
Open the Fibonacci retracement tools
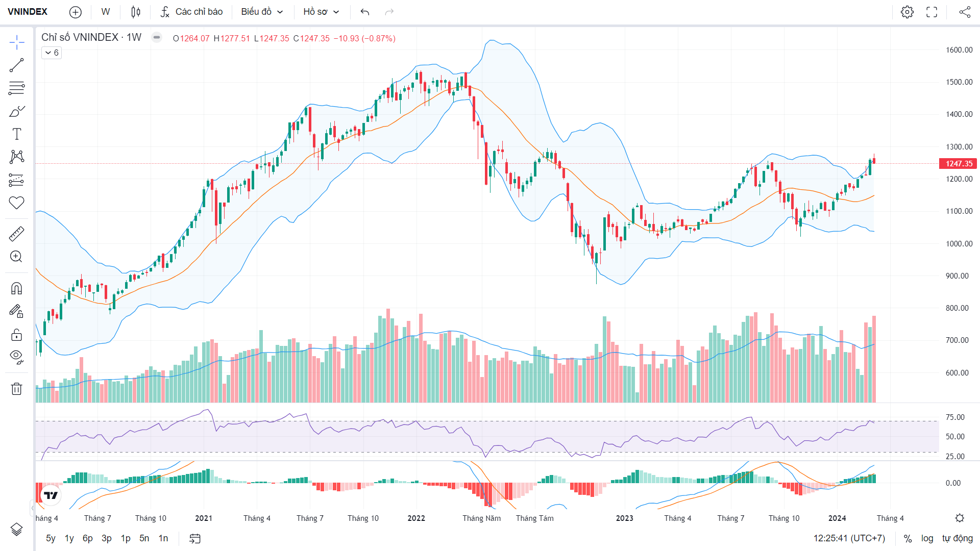[x=16, y=88]
